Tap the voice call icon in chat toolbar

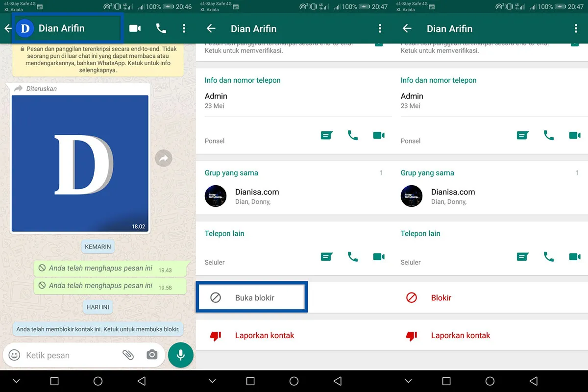(161, 28)
